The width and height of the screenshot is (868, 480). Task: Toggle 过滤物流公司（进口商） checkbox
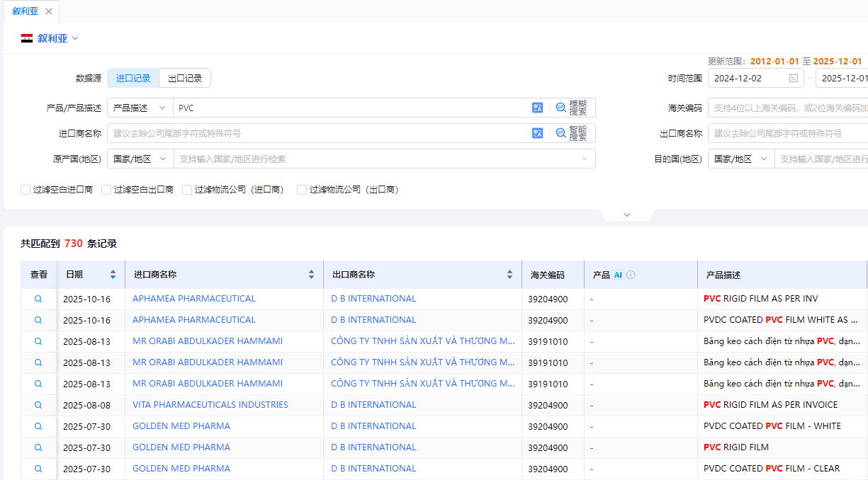[187, 190]
